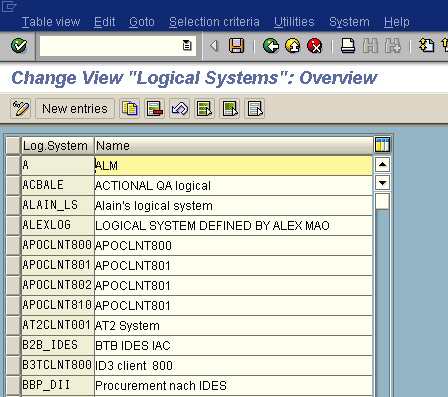Open the Table view menu
Viewport: 448px width, 397px height.
(x=51, y=22)
